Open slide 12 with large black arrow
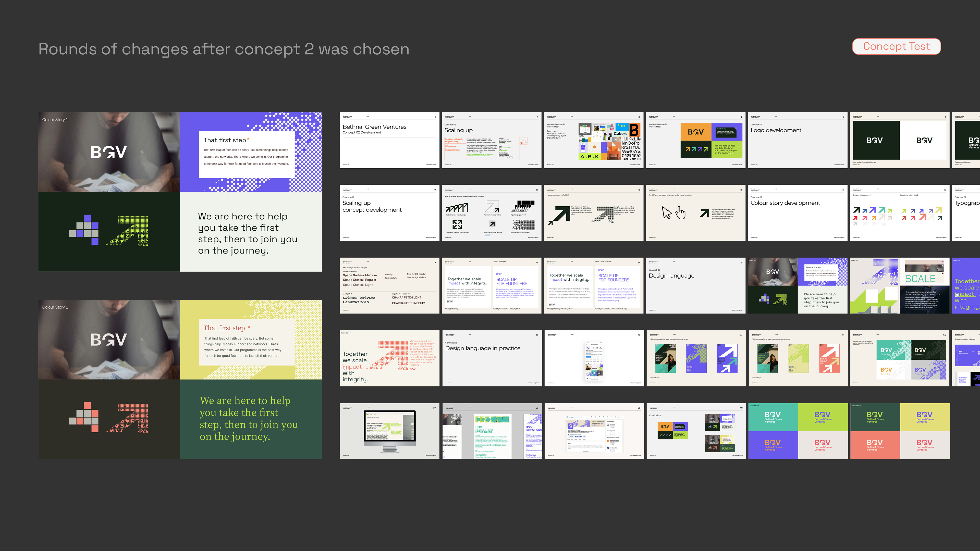This screenshot has height=551, width=980. tap(593, 213)
